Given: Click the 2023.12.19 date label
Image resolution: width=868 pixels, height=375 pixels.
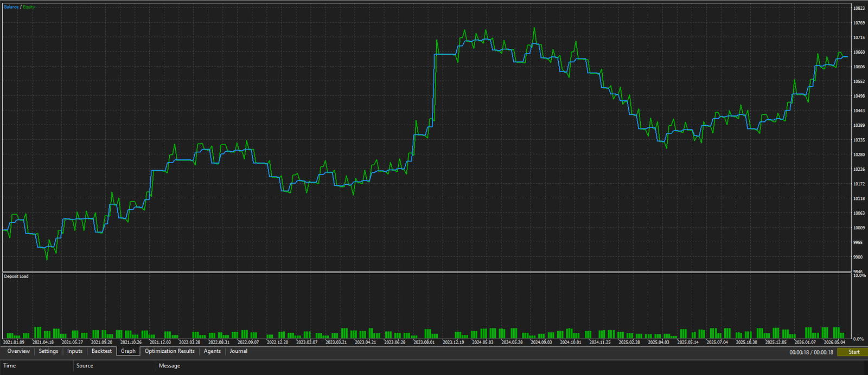Looking at the screenshot, I should tap(454, 342).
